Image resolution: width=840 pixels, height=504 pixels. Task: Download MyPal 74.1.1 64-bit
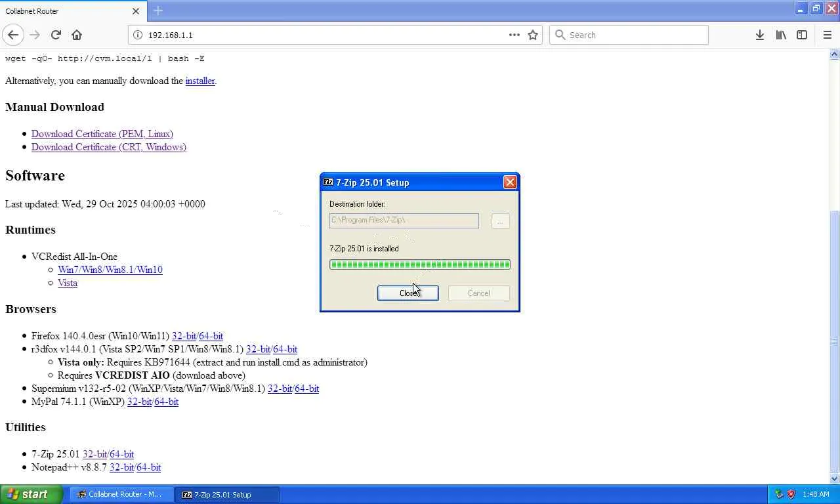click(x=166, y=402)
